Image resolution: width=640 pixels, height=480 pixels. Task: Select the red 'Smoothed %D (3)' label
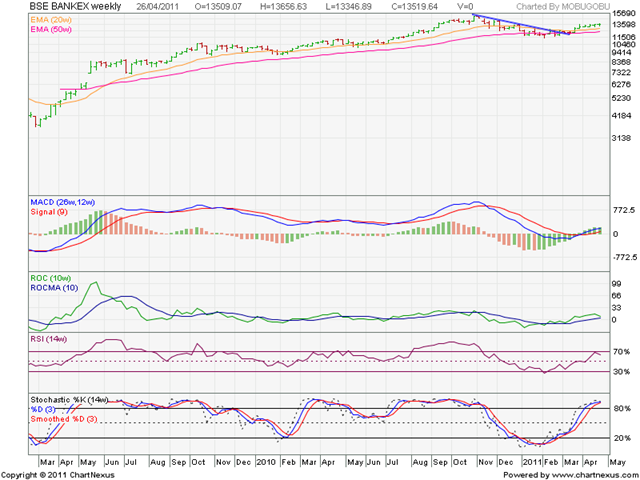point(64,419)
